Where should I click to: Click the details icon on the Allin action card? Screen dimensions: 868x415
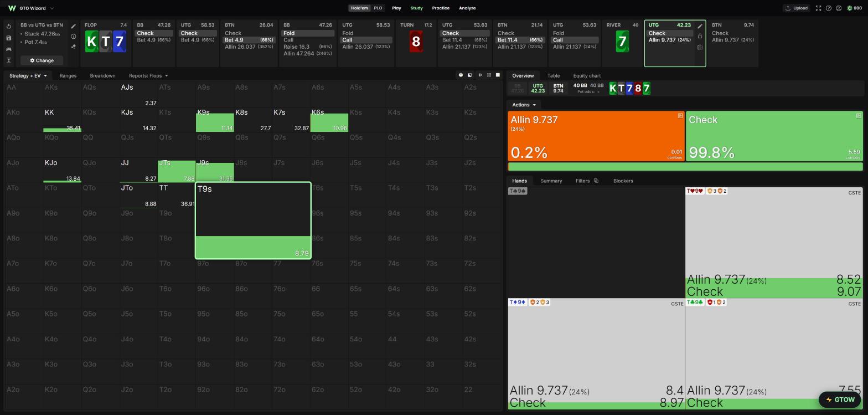point(680,116)
